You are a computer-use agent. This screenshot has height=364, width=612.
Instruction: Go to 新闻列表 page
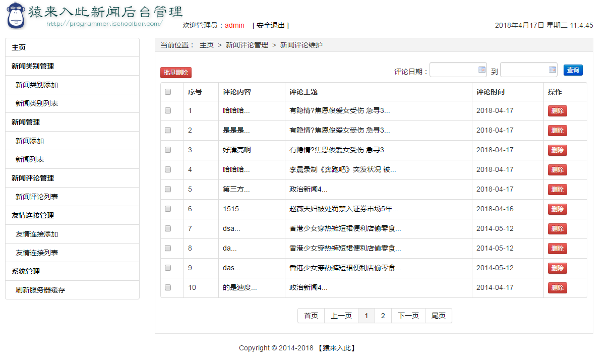pos(72,159)
